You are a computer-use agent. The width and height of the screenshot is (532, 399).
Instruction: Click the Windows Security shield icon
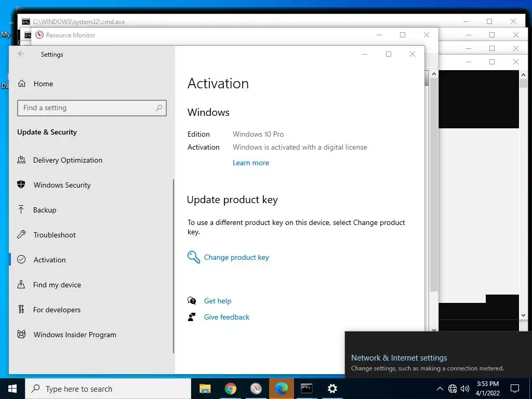click(x=21, y=184)
